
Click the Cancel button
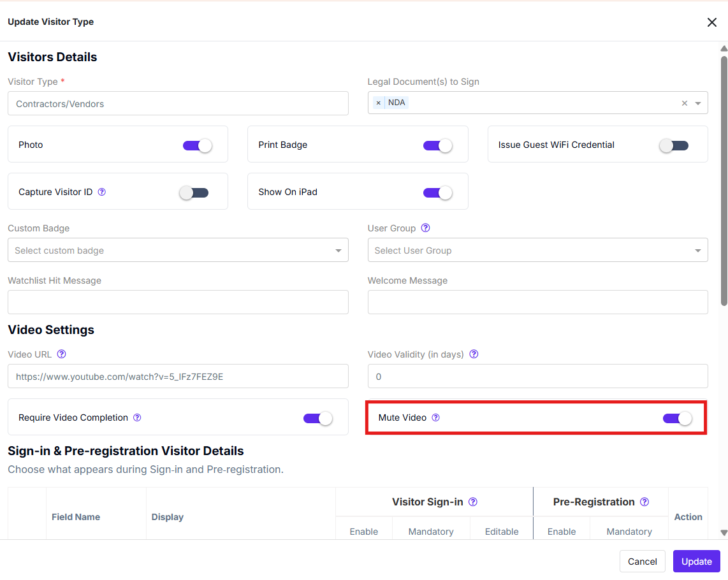(x=642, y=562)
